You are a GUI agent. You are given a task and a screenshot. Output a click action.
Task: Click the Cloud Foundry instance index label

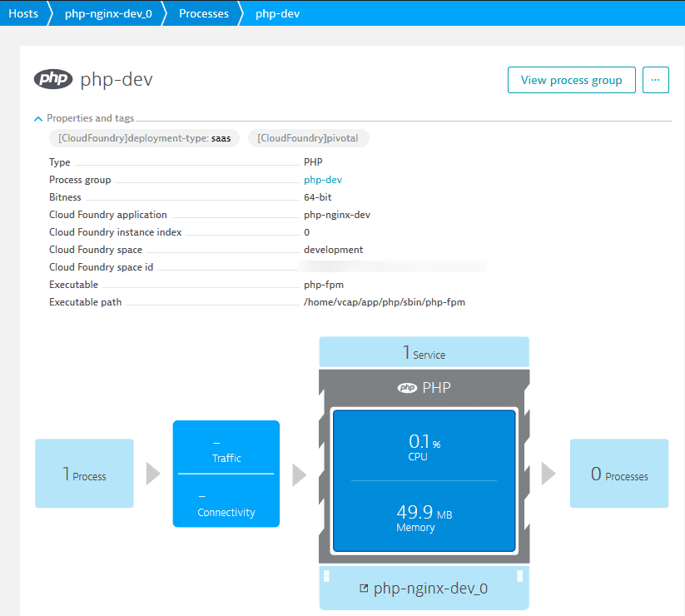(116, 232)
